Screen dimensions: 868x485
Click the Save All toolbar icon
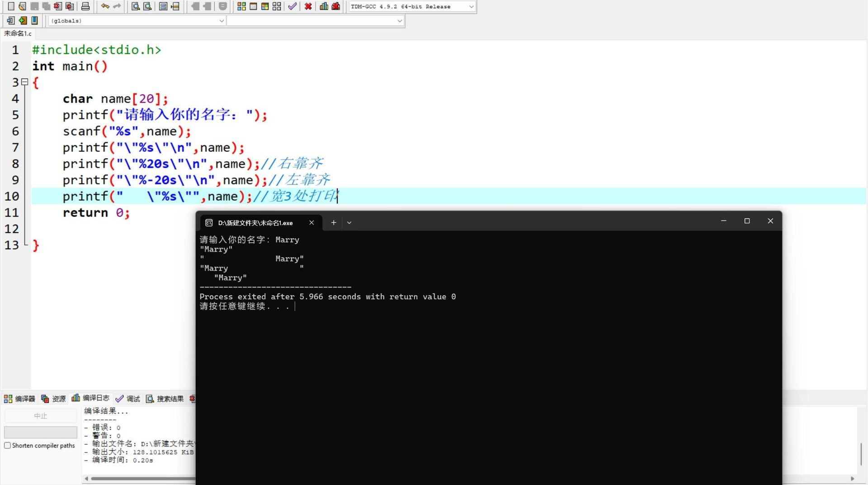[46, 6]
